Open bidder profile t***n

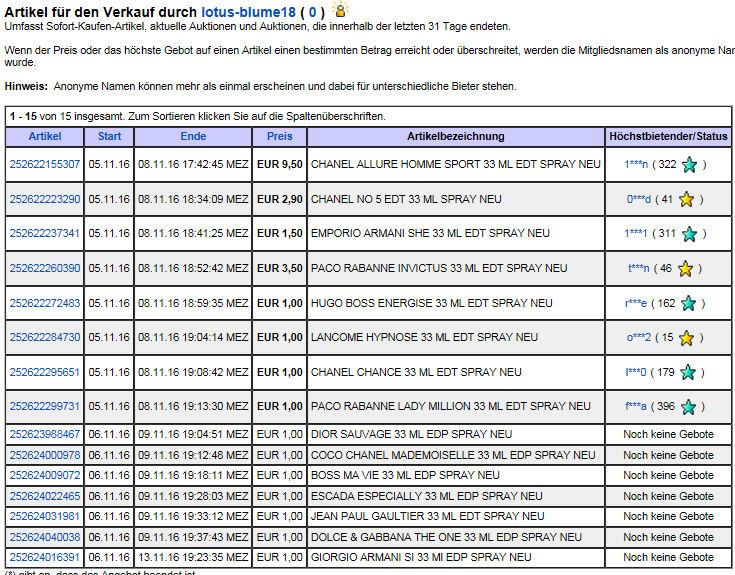coord(638,268)
